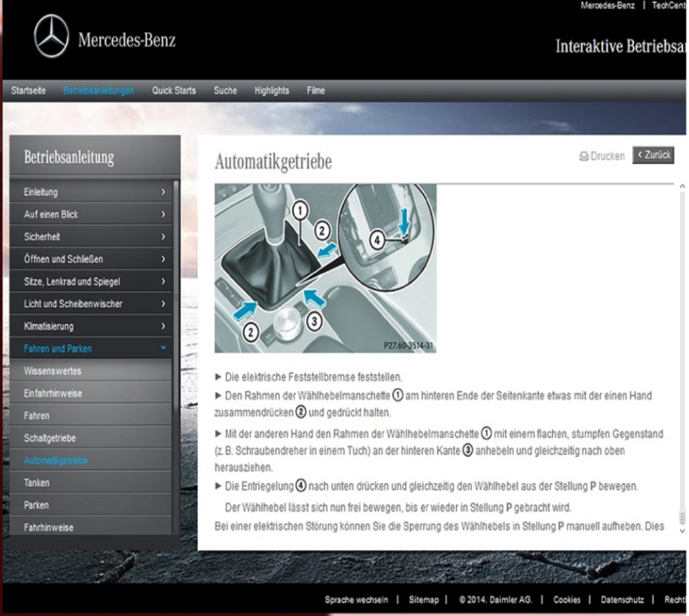
Task: Open the Quick Starts navigation item
Action: pyautogui.click(x=174, y=90)
